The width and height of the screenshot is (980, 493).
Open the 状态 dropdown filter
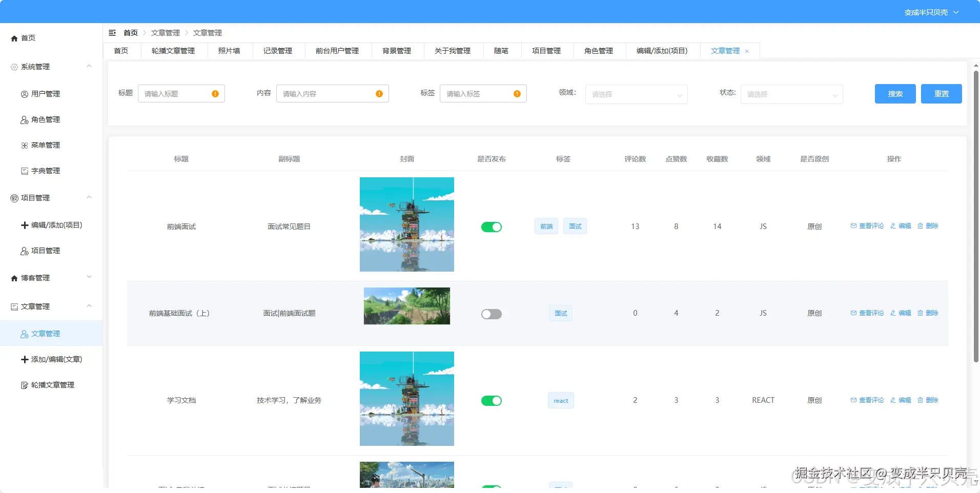(791, 94)
